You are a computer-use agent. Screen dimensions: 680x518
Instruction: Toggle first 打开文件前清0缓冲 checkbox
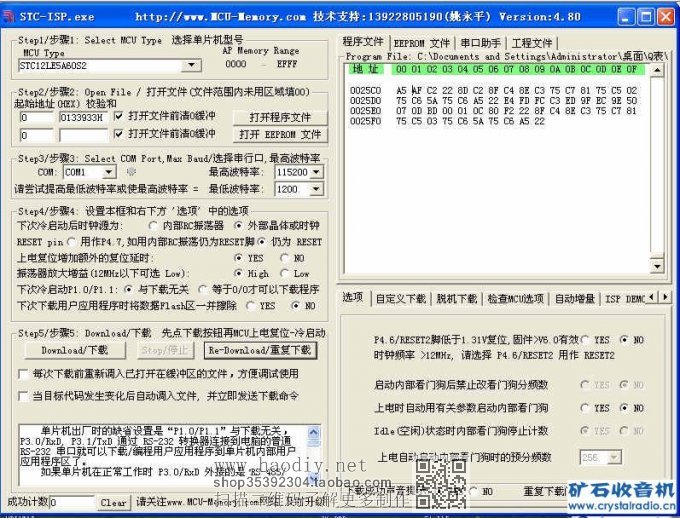tap(121, 116)
